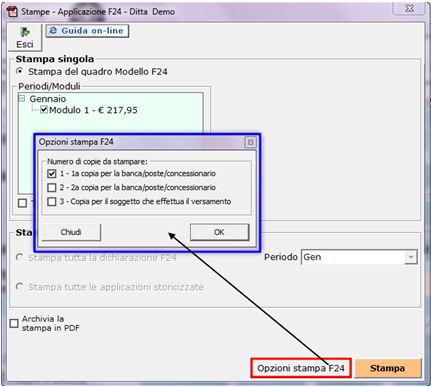Uncheck Modulo 1 - € 217,95
Viewport: 431px width, 387px height.
[44, 110]
